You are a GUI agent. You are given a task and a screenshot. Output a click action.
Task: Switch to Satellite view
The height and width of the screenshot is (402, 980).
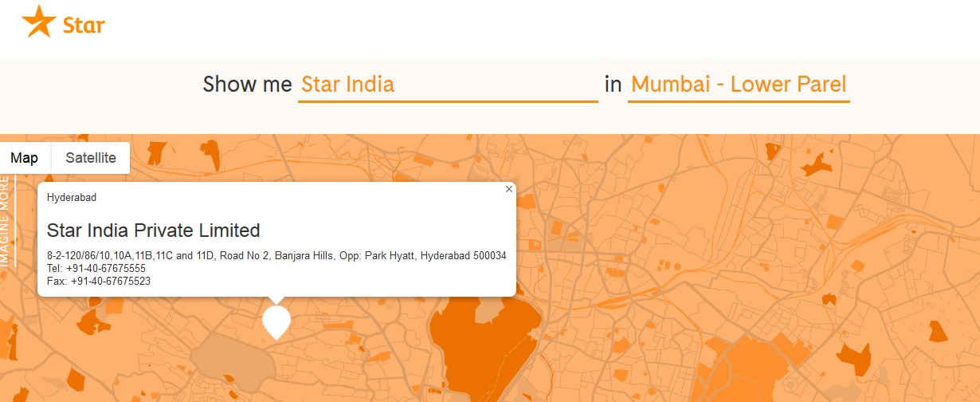point(91,158)
